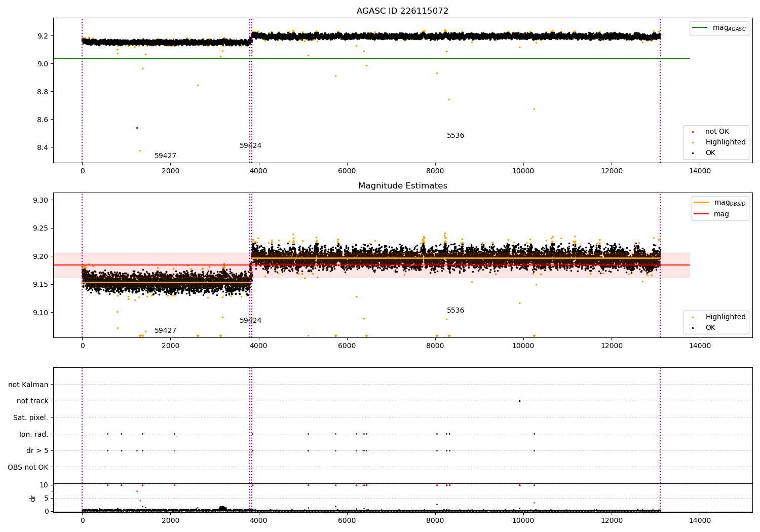Image resolution: width=760 pixels, height=532 pixels.
Task: Click the black marker on the "not track" row
Action: click(x=519, y=401)
